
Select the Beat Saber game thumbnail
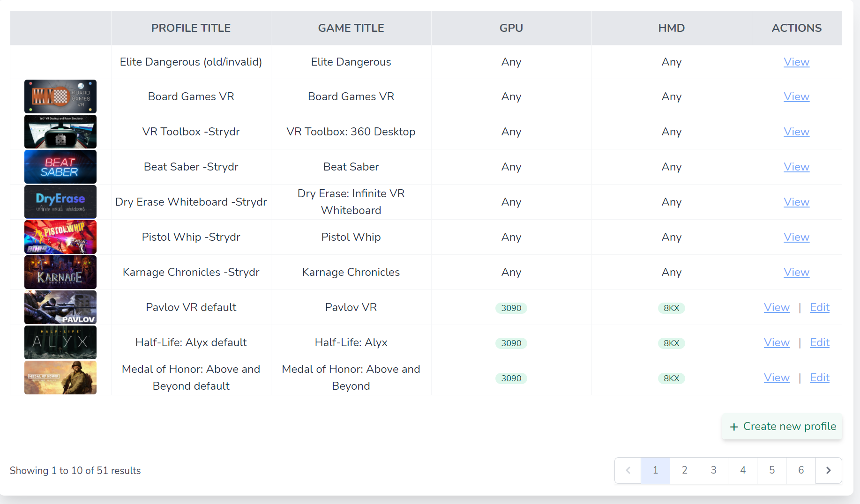click(60, 167)
